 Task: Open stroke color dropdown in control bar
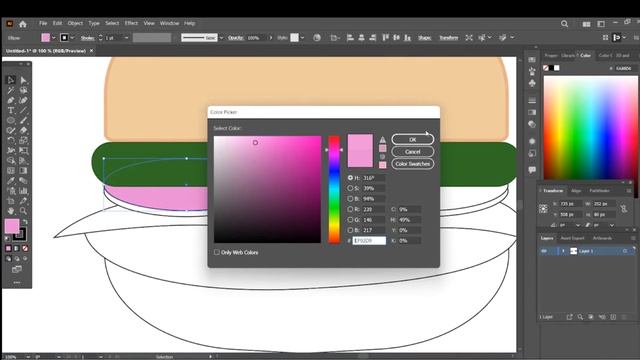pos(72,38)
